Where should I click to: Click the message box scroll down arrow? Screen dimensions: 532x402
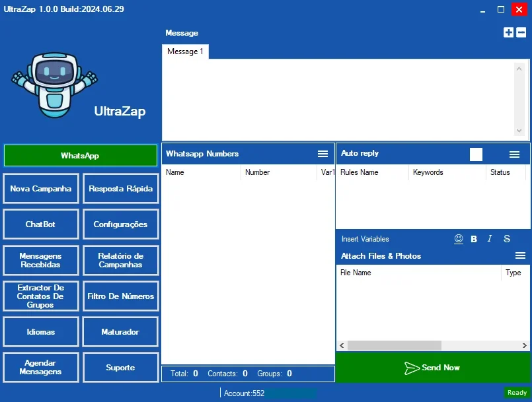coord(519,131)
